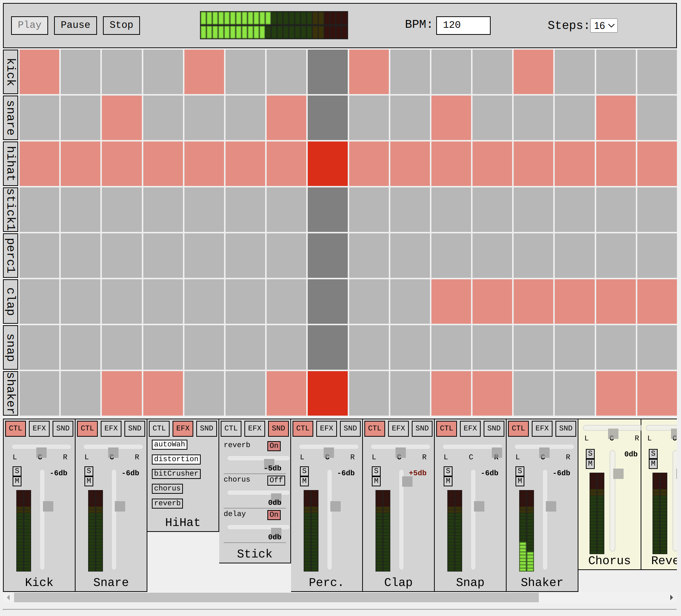Select the perc1 track label
The image size is (681, 616).
(x=11, y=256)
